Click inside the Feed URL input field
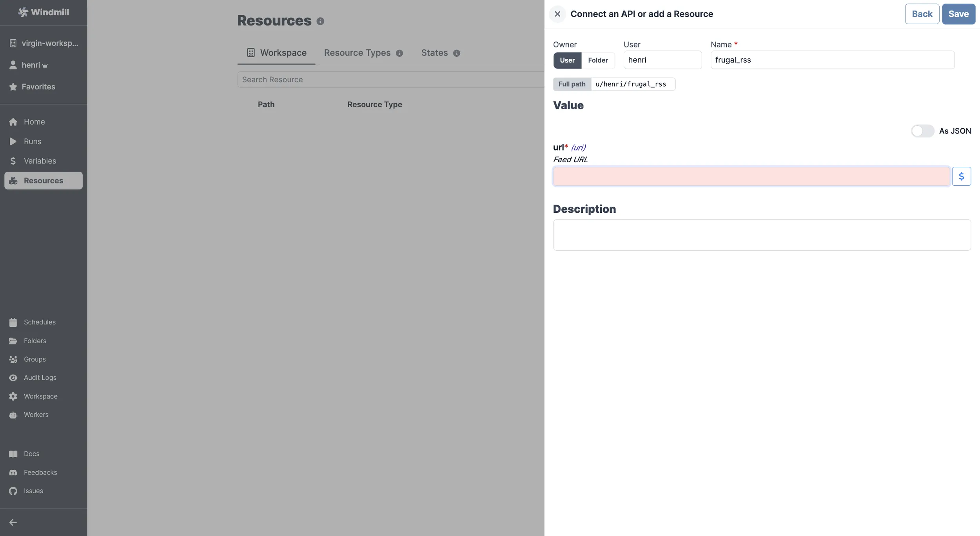 coord(751,176)
